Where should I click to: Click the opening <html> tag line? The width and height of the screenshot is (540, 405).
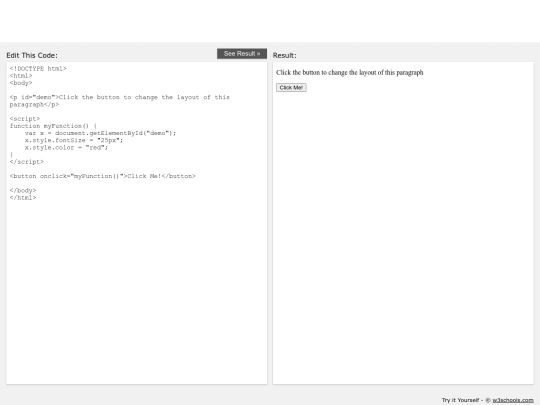tap(21, 76)
